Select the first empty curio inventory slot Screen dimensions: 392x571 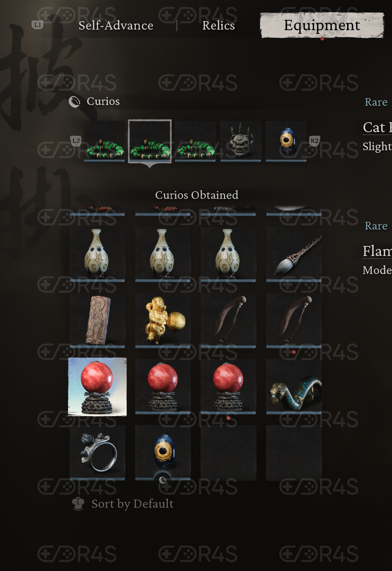228,453
